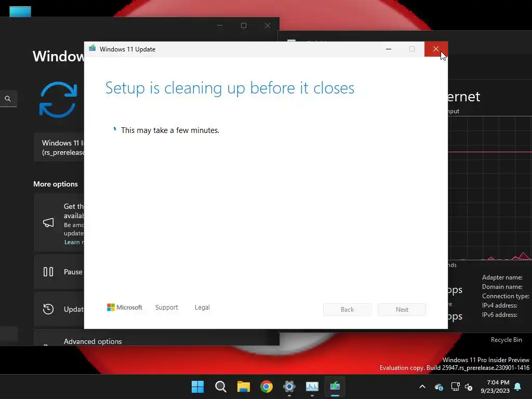Select the Connection type label in Task Manager
Image resolution: width=532 pixels, height=399 pixels.
click(x=506, y=296)
